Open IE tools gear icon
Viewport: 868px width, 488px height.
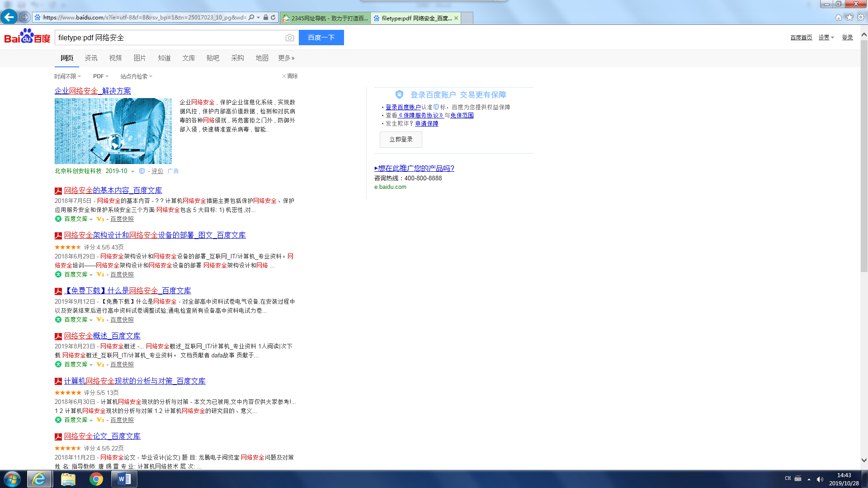pos(861,17)
